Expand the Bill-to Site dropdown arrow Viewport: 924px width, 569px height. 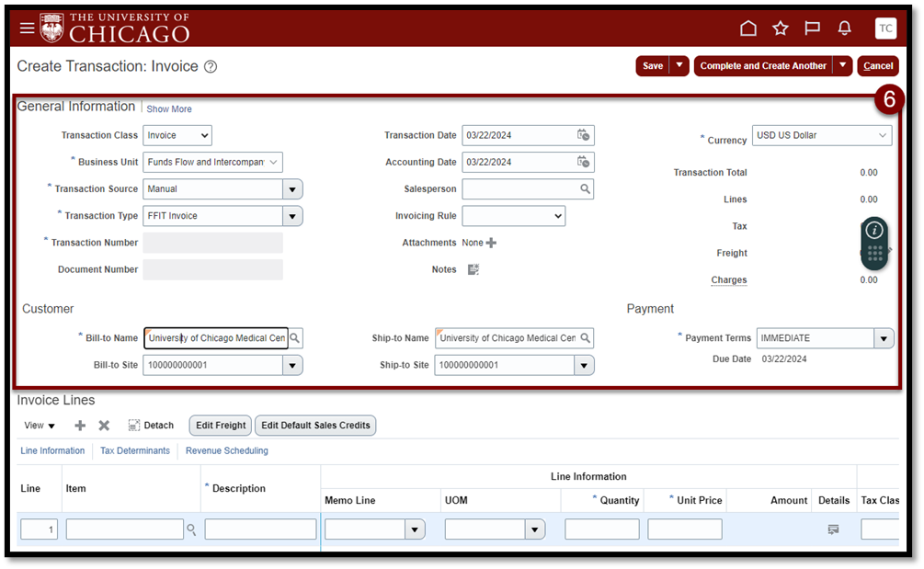click(292, 365)
